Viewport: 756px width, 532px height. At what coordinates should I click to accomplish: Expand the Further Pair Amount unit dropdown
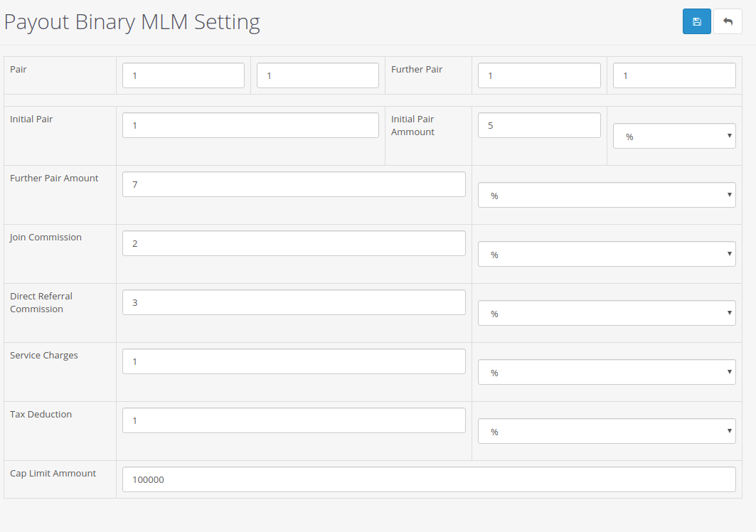pos(606,195)
